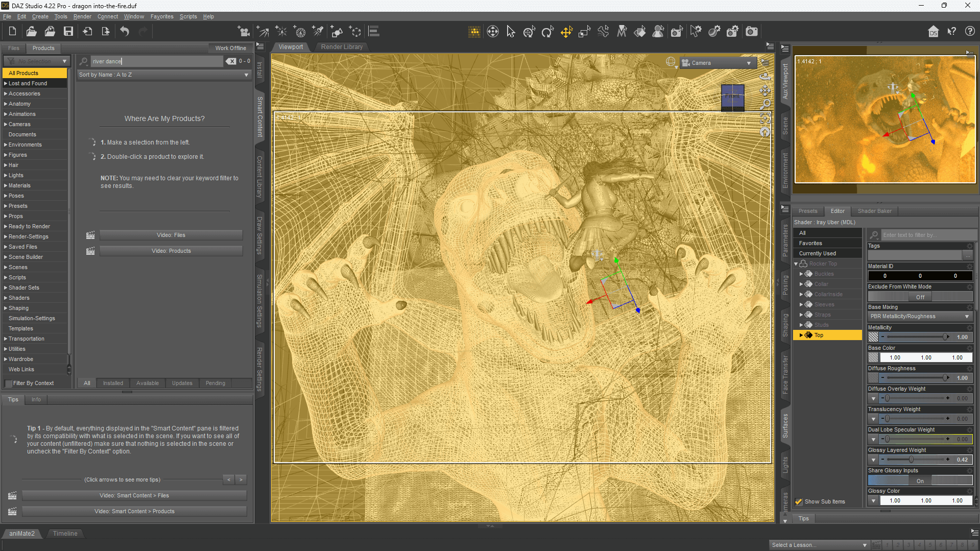This screenshot has height=551, width=980.
Task: Click the Enter text to filter field
Action: [x=928, y=235]
